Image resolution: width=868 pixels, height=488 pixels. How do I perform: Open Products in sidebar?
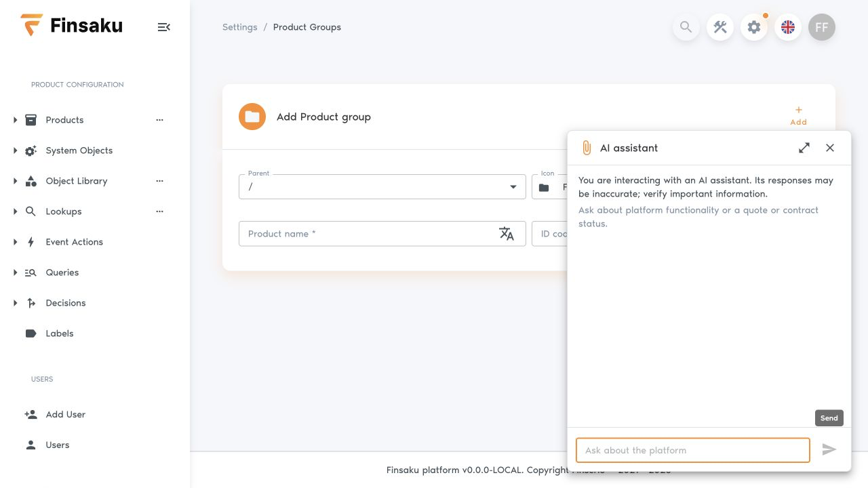point(64,120)
